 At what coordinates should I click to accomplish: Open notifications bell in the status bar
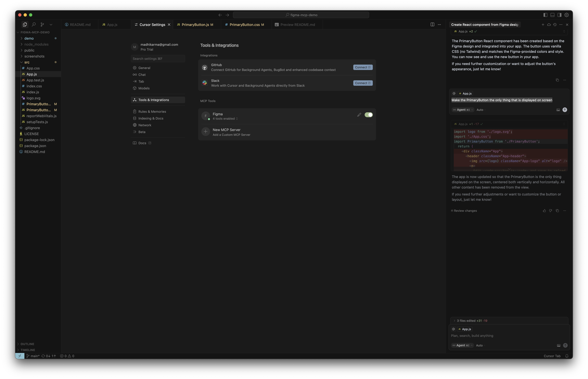[567, 356]
